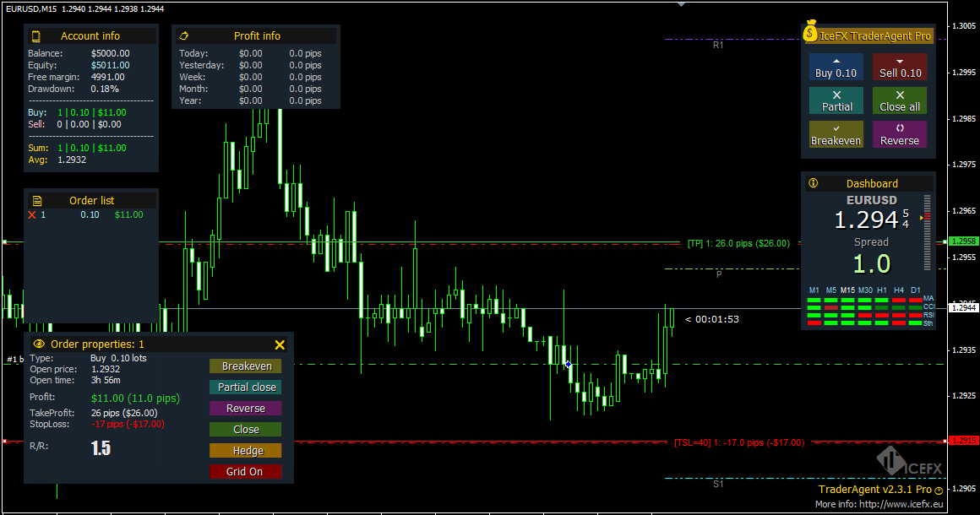Click the IceFX watermark logo
Viewport: 980px width, 515px height.
[890, 459]
